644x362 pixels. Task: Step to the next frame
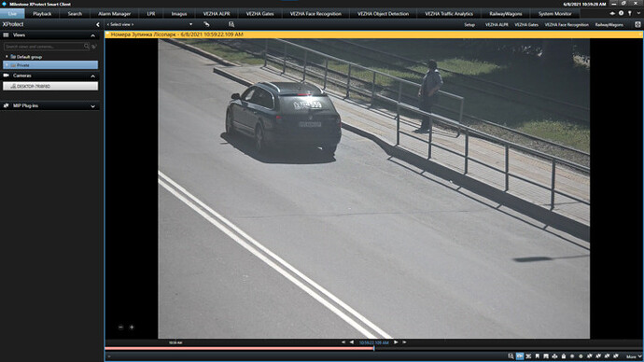(396, 342)
